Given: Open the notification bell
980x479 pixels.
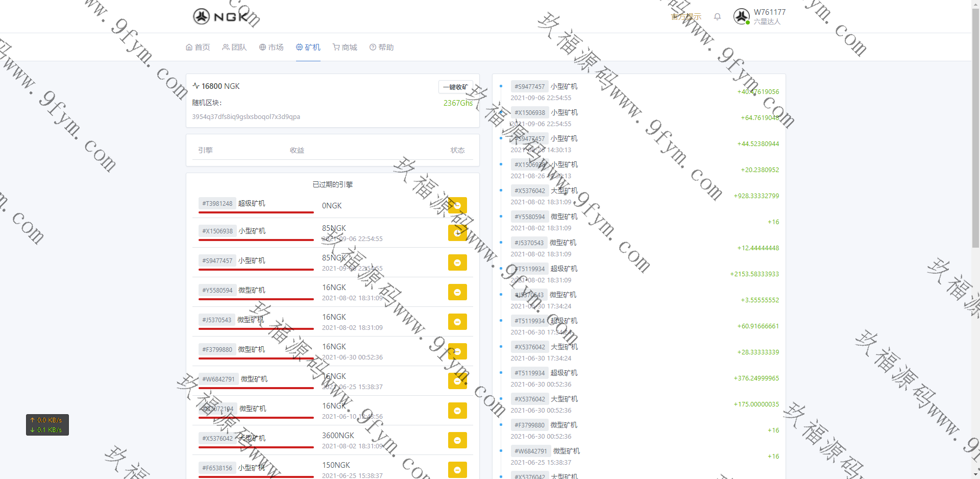Looking at the screenshot, I should [x=717, y=17].
